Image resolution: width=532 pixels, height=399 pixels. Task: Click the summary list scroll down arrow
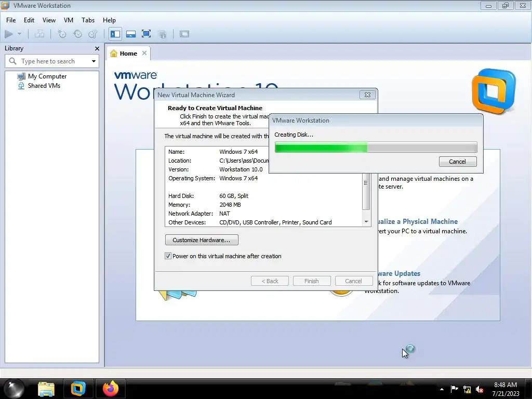tap(366, 222)
